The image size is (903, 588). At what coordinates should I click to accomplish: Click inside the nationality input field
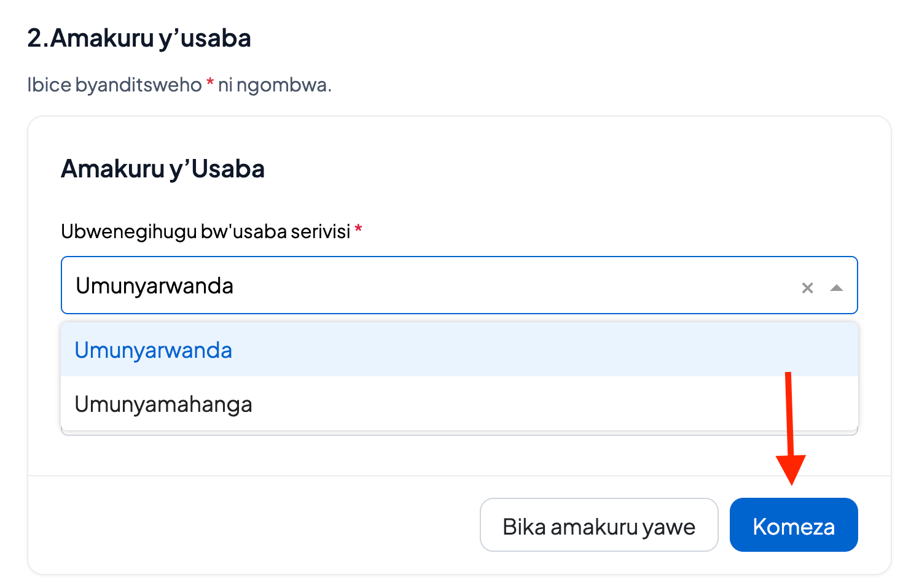(x=369, y=285)
